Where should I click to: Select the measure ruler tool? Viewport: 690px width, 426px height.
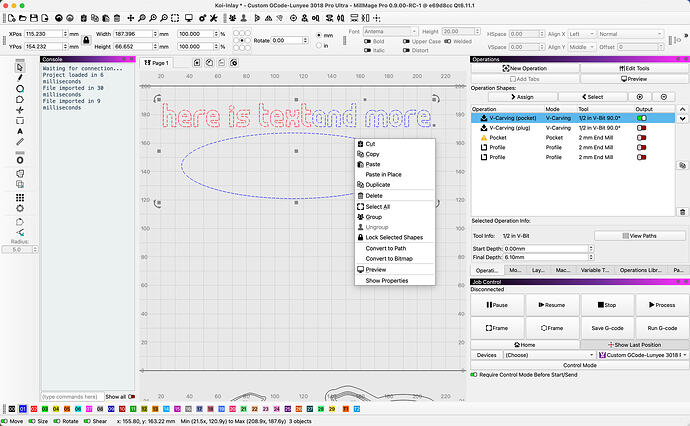20,142
